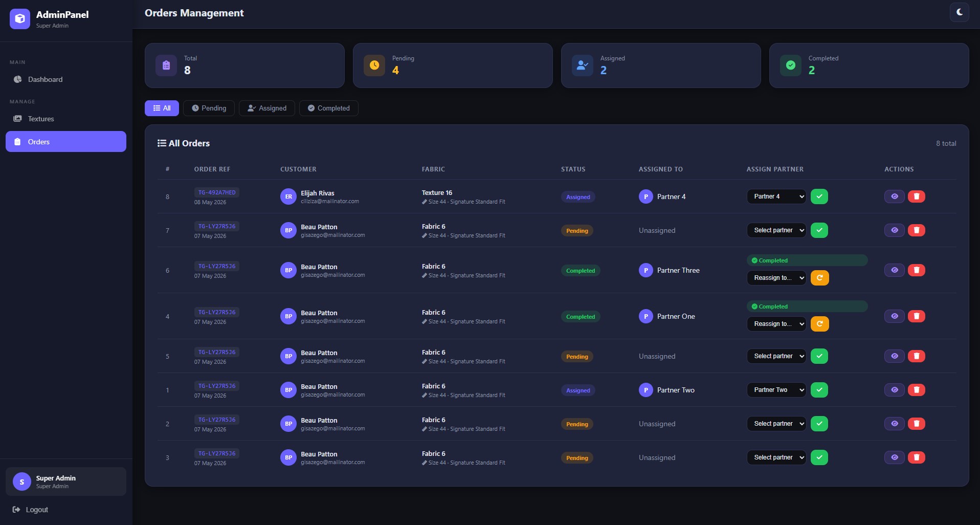Confirm partner assignment for Elijah Rivas order

[x=819, y=196]
